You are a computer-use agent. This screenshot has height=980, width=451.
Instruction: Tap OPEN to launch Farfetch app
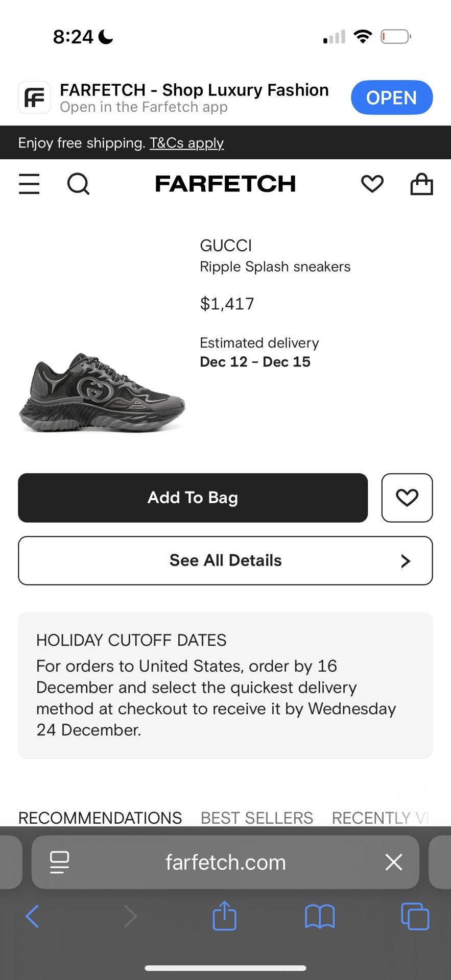pos(391,97)
